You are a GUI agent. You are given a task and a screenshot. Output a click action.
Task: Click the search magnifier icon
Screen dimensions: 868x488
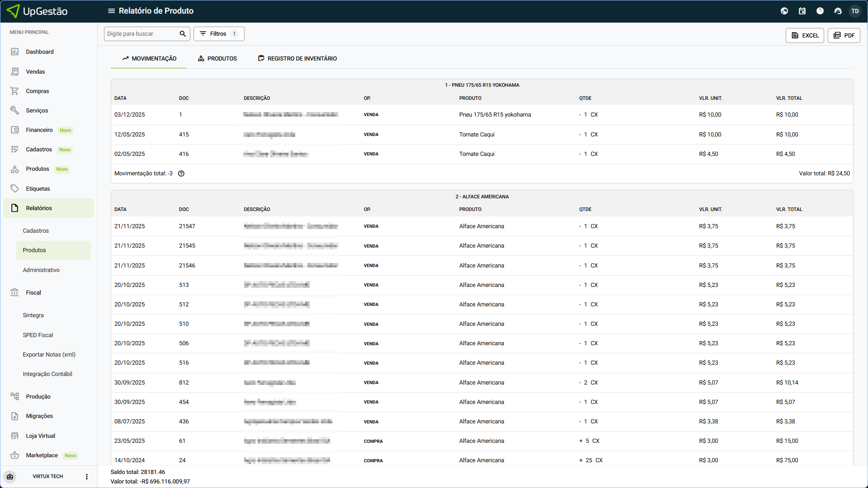click(183, 34)
